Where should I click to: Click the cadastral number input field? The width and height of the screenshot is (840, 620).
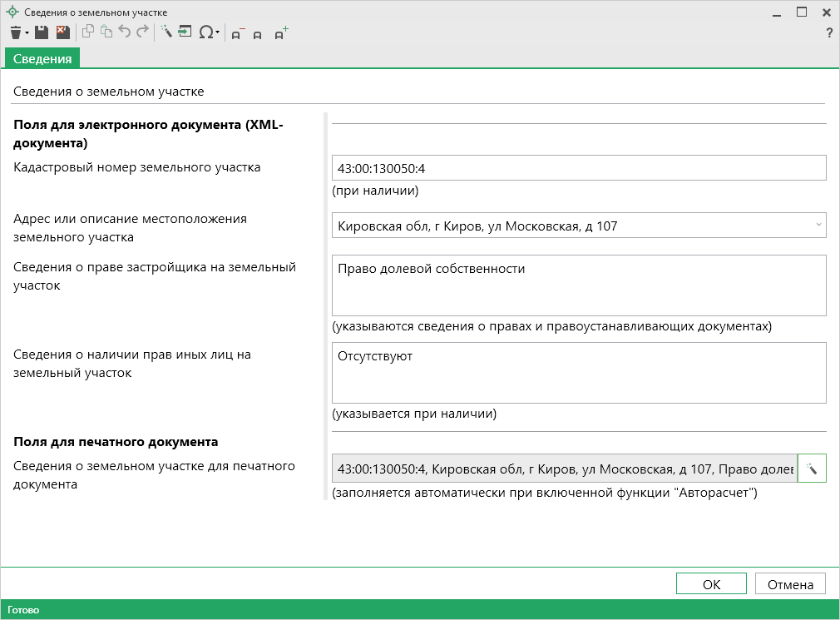click(x=578, y=168)
